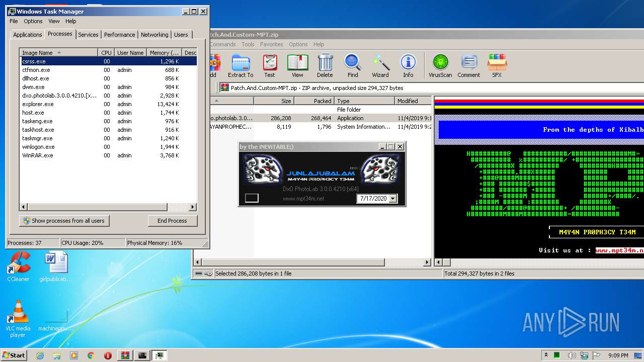Launch Internet Explorer from taskbar
The width and height of the screenshot is (644, 362).
(x=40, y=355)
